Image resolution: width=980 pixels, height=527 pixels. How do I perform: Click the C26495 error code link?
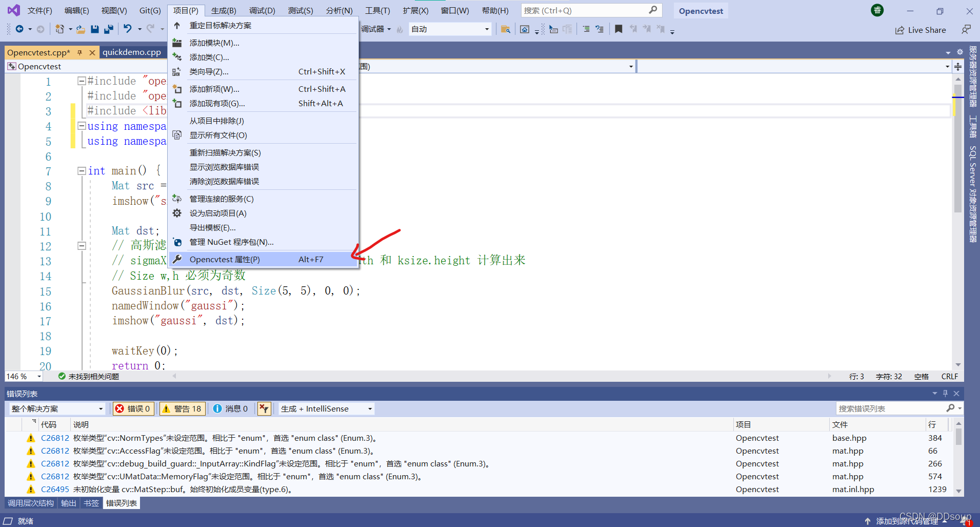55,489
